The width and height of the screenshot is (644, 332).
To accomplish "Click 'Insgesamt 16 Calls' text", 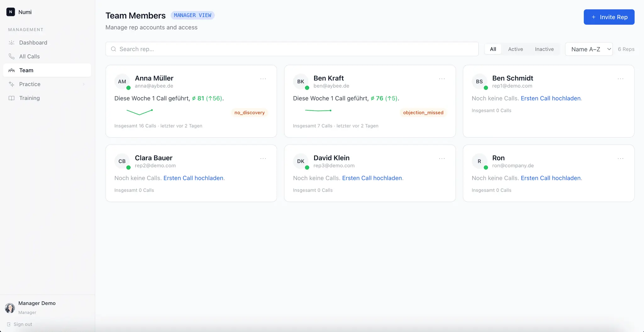I will (135, 126).
